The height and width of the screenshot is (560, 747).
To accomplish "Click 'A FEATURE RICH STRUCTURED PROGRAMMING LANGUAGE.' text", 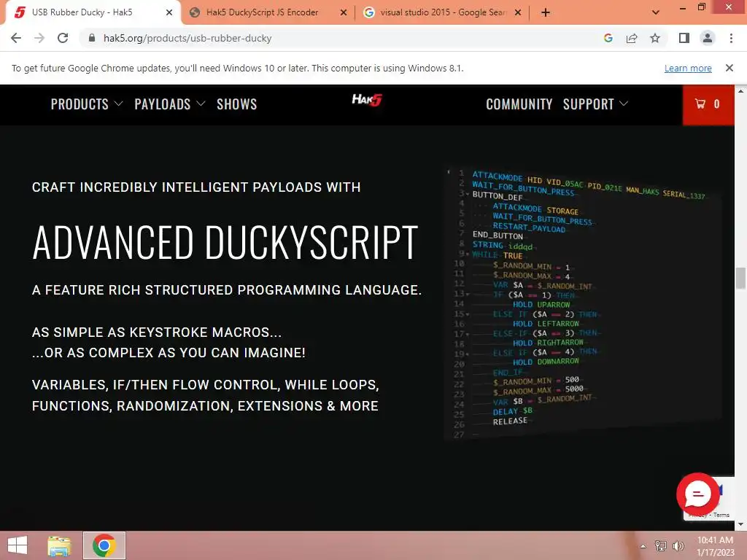I will coord(227,290).
